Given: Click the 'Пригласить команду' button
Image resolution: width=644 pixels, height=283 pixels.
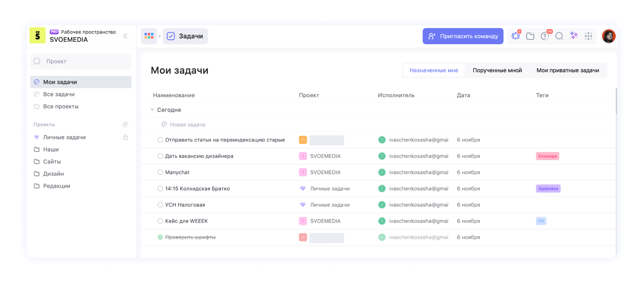Looking at the screenshot, I should click(463, 36).
